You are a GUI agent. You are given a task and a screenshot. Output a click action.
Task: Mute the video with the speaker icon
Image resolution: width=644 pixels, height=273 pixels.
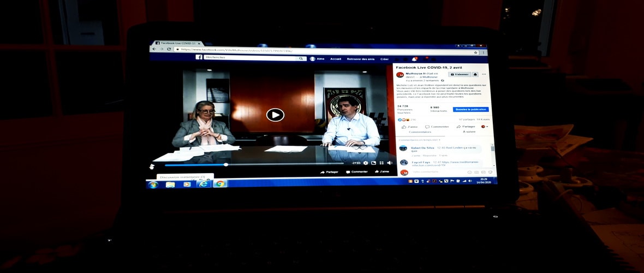[389, 163]
